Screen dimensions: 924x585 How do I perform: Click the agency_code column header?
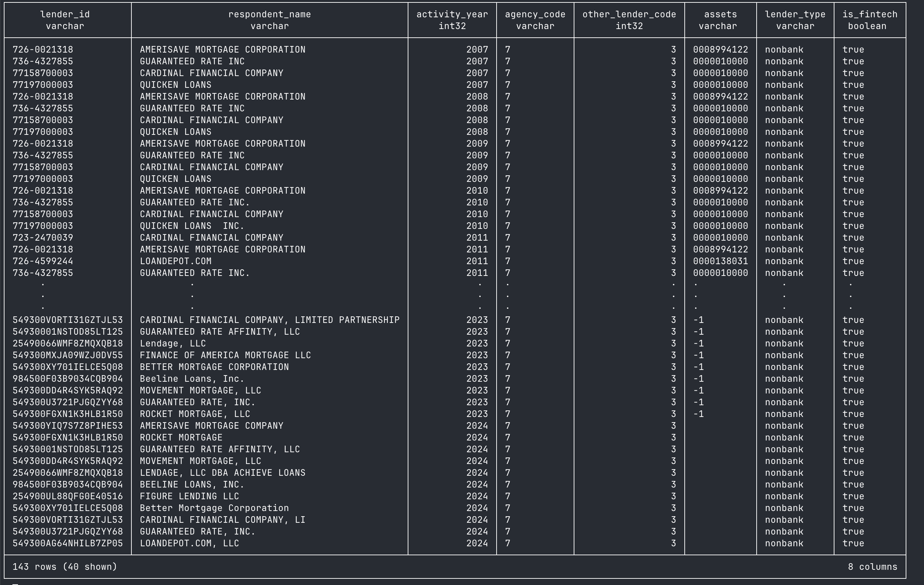[x=535, y=15]
